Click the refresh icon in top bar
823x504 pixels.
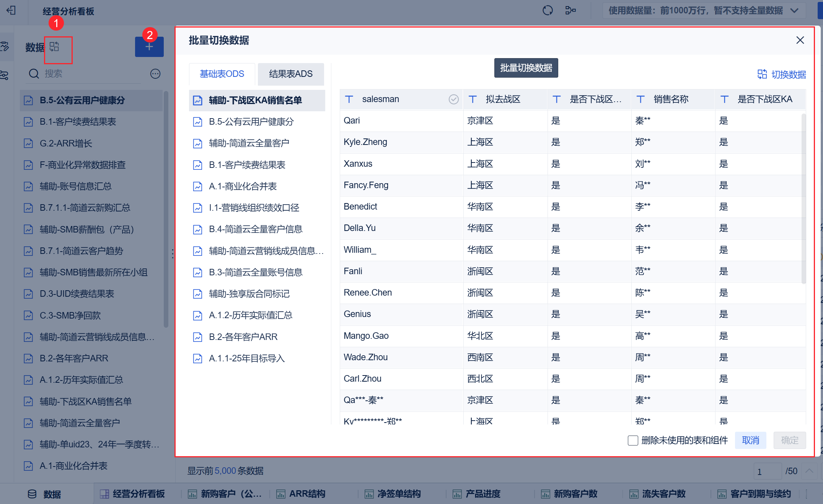tap(548, 10)
